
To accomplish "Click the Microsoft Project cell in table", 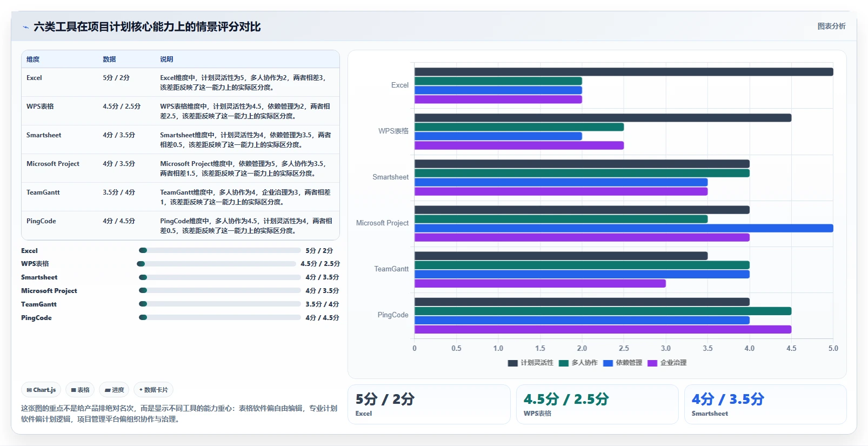I will tap(53, 164).
